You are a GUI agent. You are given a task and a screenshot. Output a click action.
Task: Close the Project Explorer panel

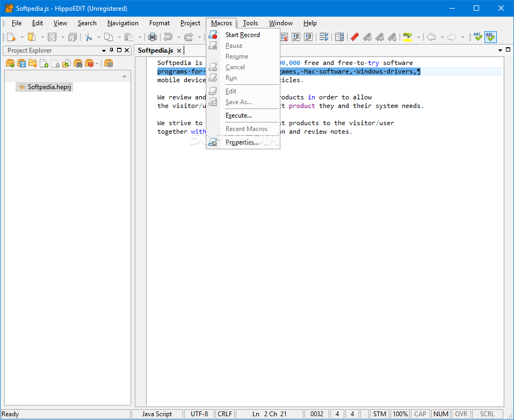[127, 50]
